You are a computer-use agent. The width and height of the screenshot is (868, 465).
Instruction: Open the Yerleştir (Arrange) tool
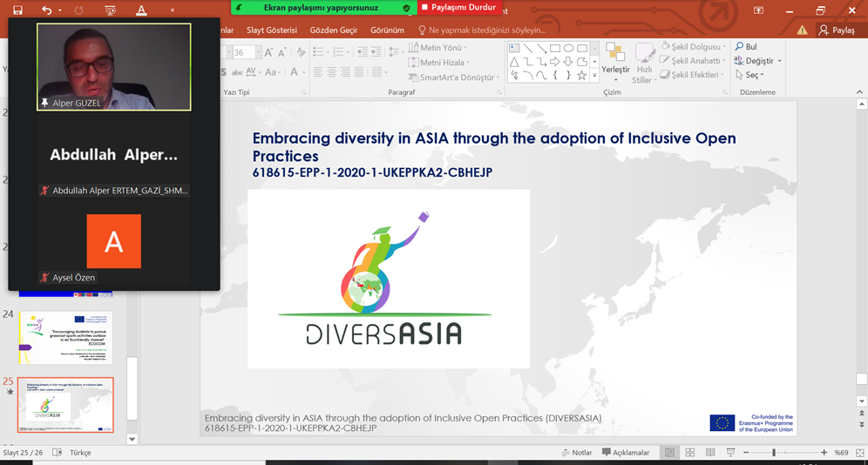coord(615,60)
